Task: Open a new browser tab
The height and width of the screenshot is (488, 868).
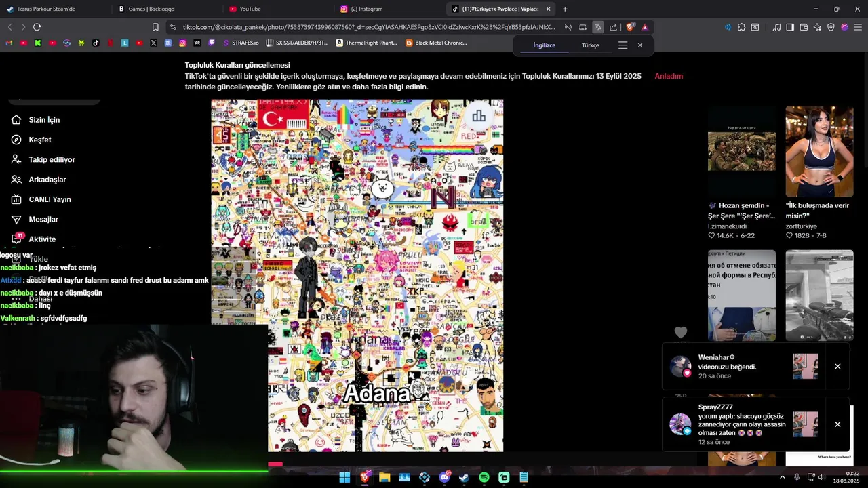Action: 565,9
